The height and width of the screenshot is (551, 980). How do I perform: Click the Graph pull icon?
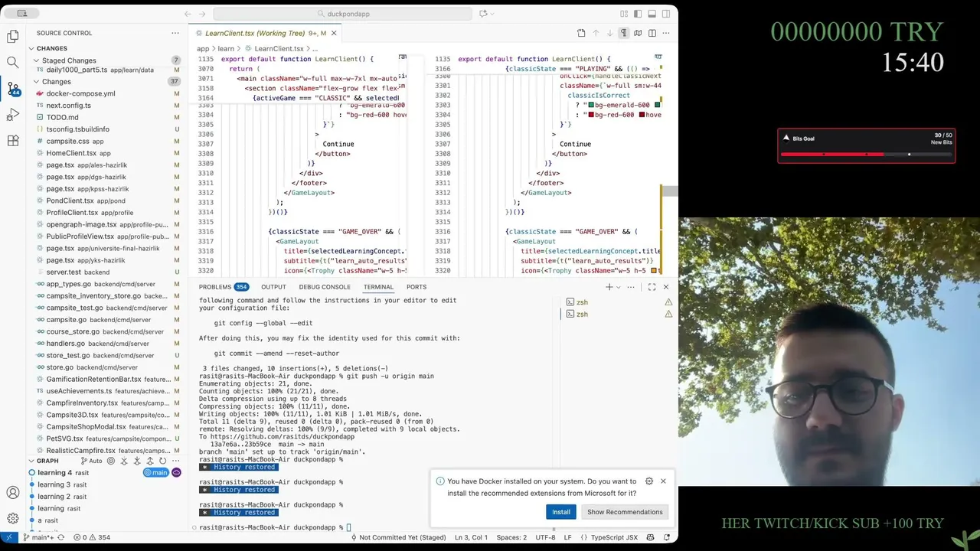click(x=137, y=461)
